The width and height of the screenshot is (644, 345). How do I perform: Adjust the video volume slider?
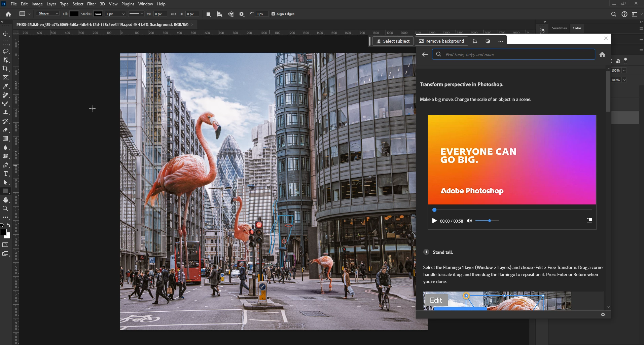(487, 221)
